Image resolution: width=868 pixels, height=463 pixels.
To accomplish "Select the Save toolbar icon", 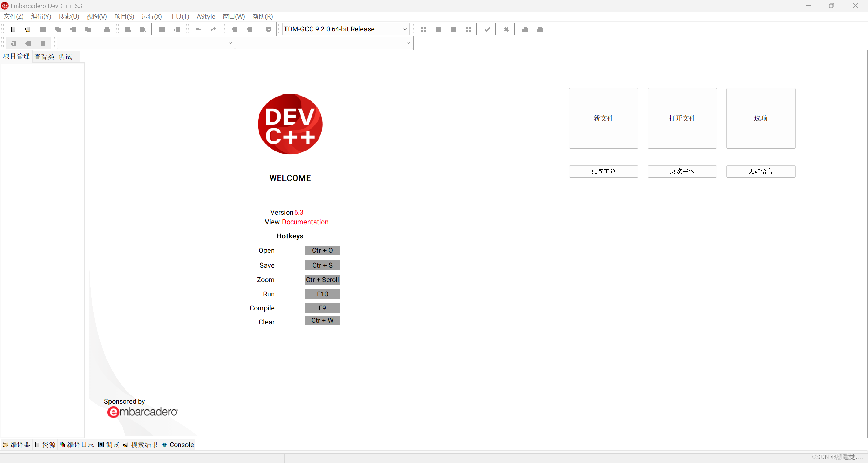I will tap(43, 29).
